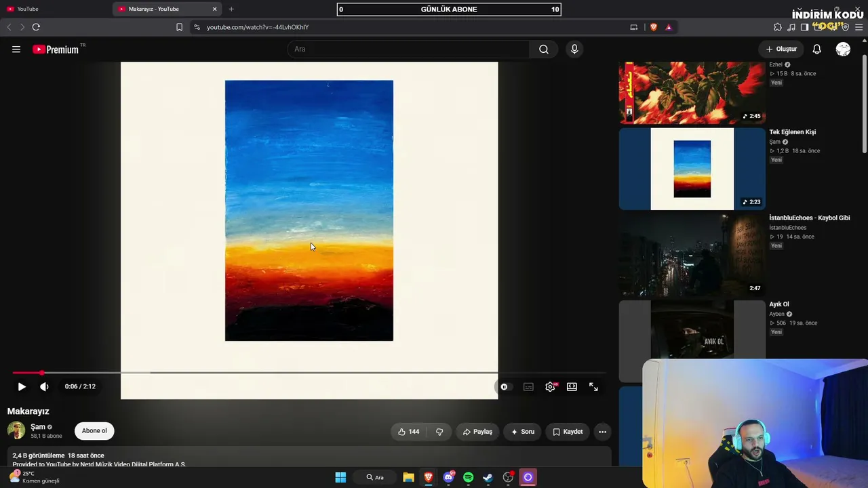Play the Tek Eğlenen Kişi thumbnail
868x488 pixels.
pyautogui.click(x=692, y=169)
